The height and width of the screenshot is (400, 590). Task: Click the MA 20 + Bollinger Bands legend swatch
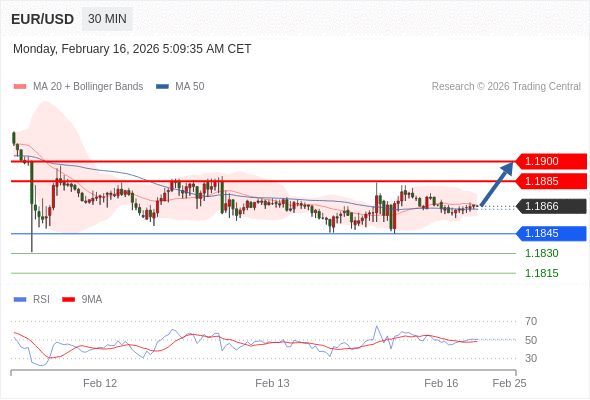20,87
